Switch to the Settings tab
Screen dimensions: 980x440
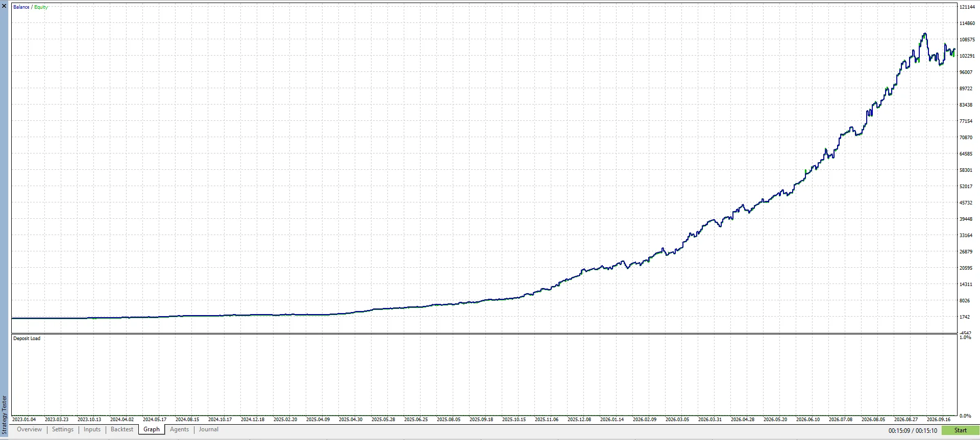(x=63, y=429)
